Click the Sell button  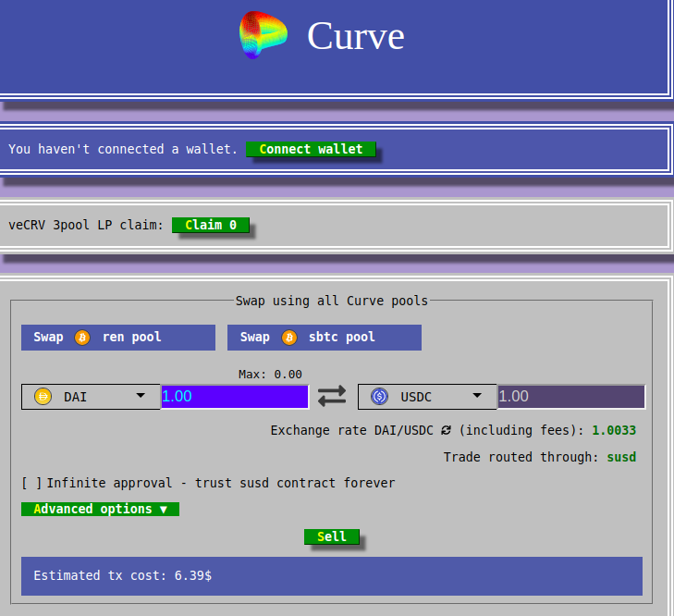331,536
